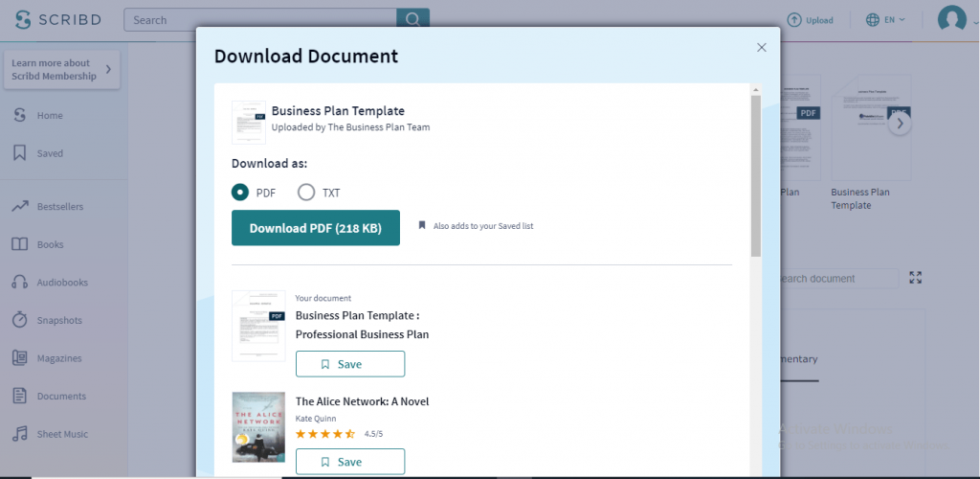Expand Learn more about Scribd Membership
Viewport: 980px width, 479px height.
[x=61, y=69]
